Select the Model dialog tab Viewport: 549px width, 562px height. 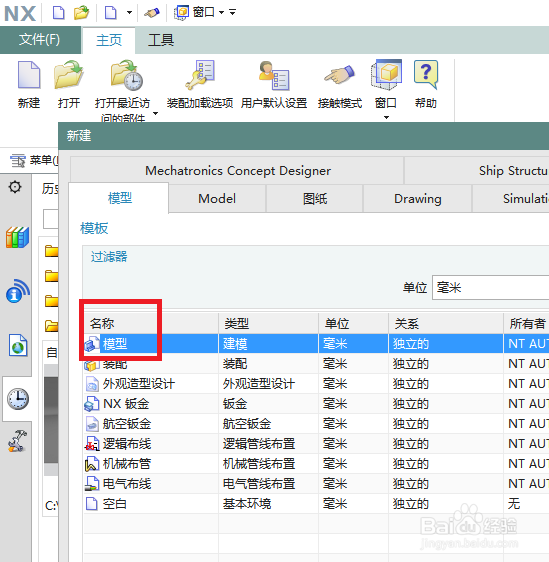(x=217, y=199)
